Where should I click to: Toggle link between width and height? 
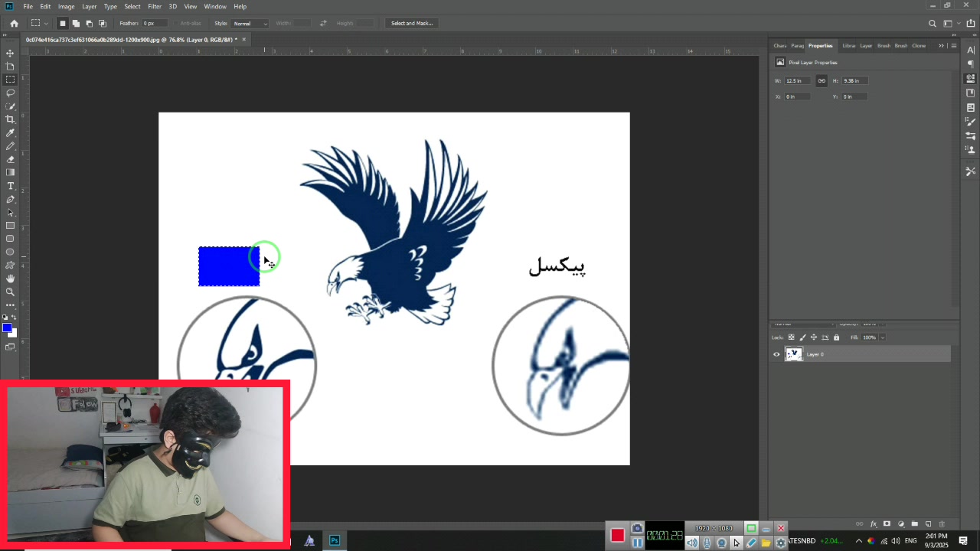[x=822, y=80]
